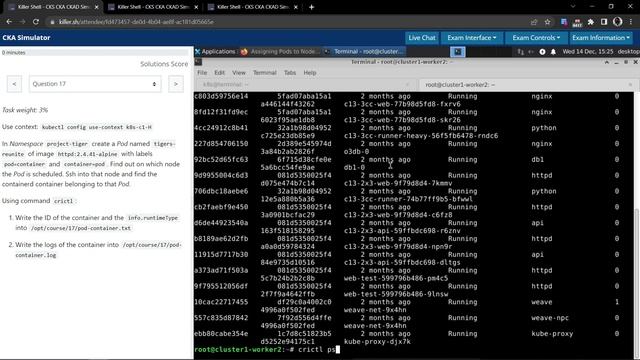
Task: Go to previous question with '<' button
Action: pyautogui.click(x=14, y=84)
